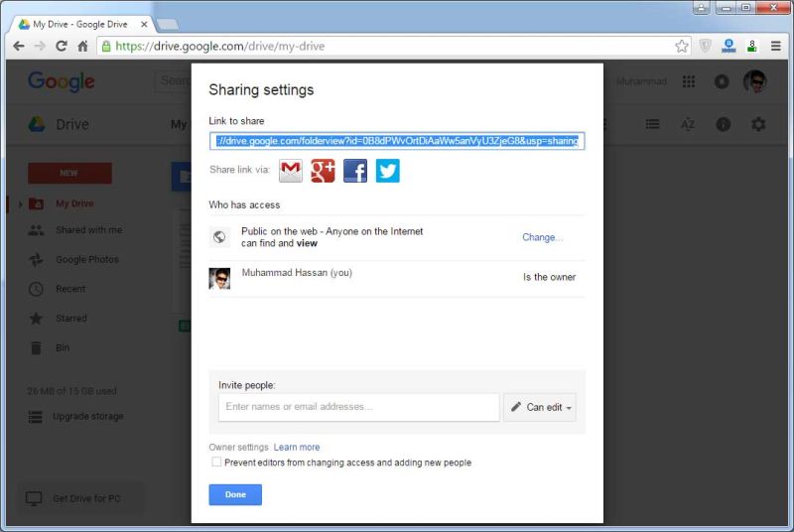Image resolution: width=794 pixels, height=532 pixels.
Task: Click the blue download extension icon
Action: point(728,46)
